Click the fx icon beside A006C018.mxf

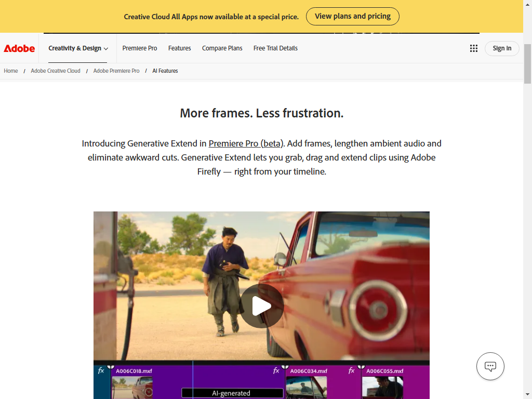pyautogui.click(x=101, y=370)
